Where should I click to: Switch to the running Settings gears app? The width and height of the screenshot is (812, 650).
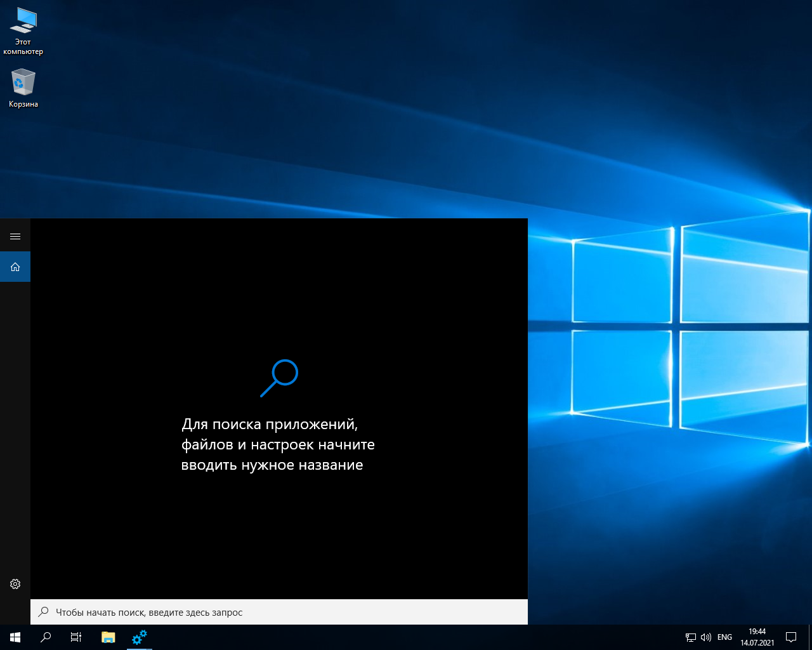(139, 637)
